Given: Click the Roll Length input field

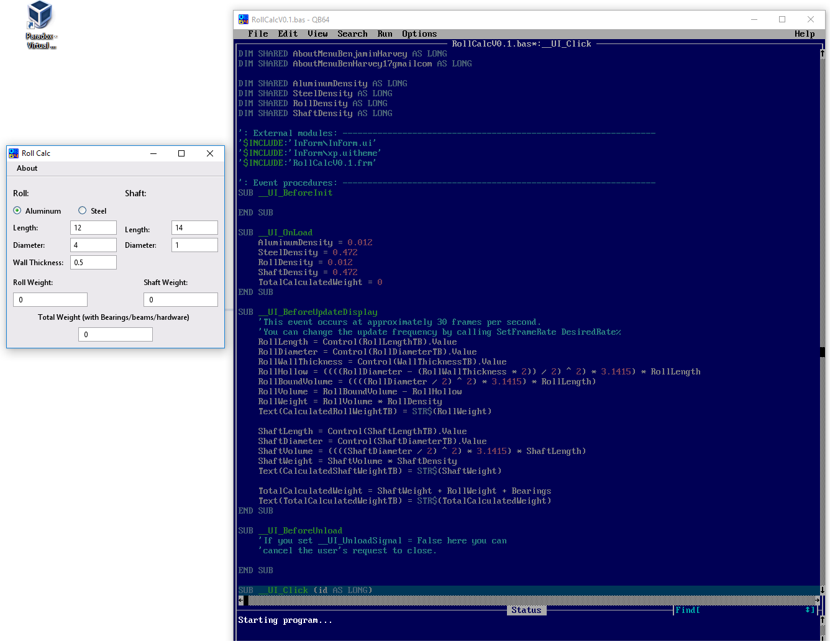Looking at the screenshot, I should pos(93,228).
